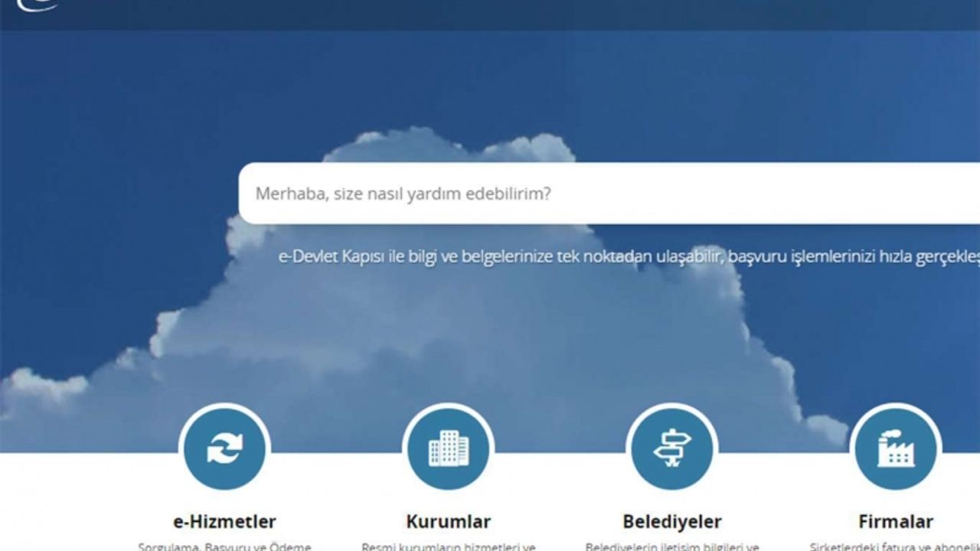Screen dimensions: 980x551
Task: Go to the Belediyeler heading link
Action: [x=671, y=522]
